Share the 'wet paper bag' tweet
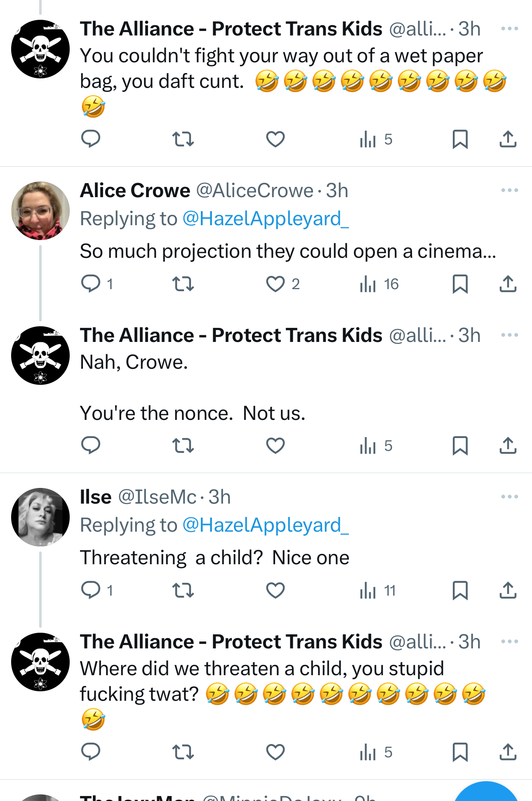Image resolution: width=532 pixels, height=801 pixels. pos(508,139)
